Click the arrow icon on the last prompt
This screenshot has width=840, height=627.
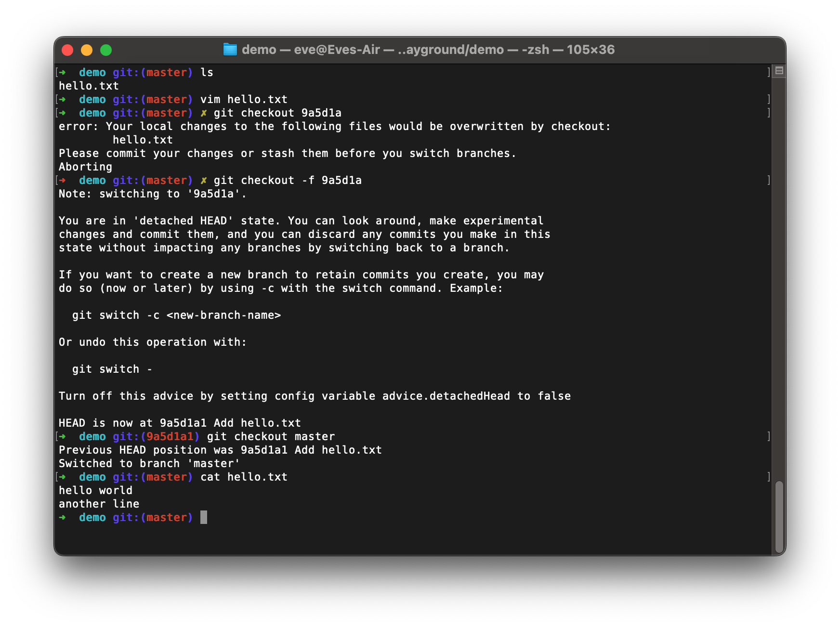click(x=62, y=517)
